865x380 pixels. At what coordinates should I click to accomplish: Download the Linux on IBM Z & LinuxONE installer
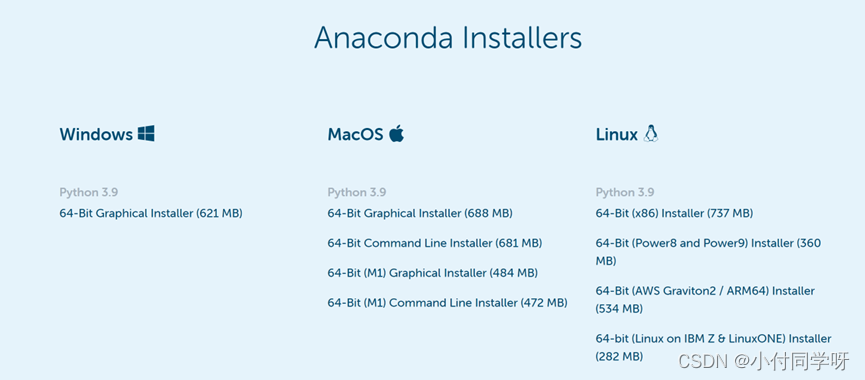click(713, 347)
